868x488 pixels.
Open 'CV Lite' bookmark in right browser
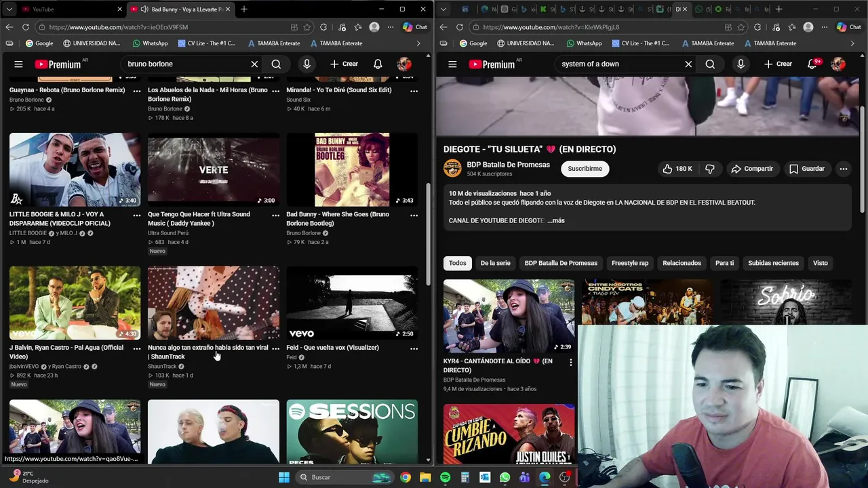pyautogui.click(x=640, y=43)
